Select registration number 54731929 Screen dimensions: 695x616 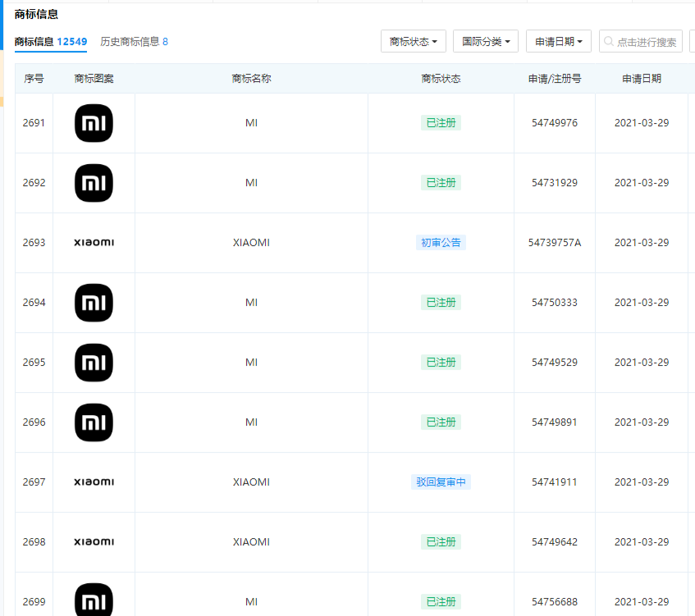pyautogui.click(x=555, y=183)
